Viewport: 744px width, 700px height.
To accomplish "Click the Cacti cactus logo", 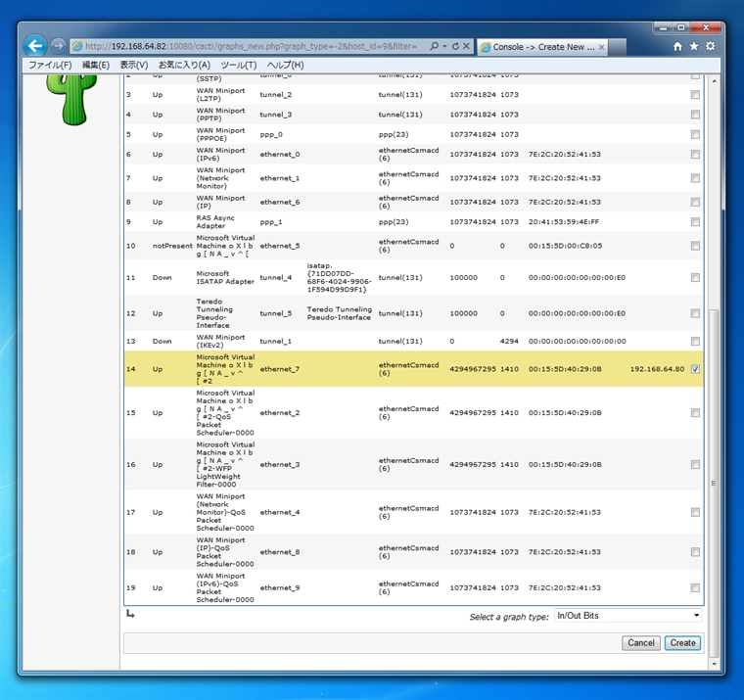I will pos(72,100).
